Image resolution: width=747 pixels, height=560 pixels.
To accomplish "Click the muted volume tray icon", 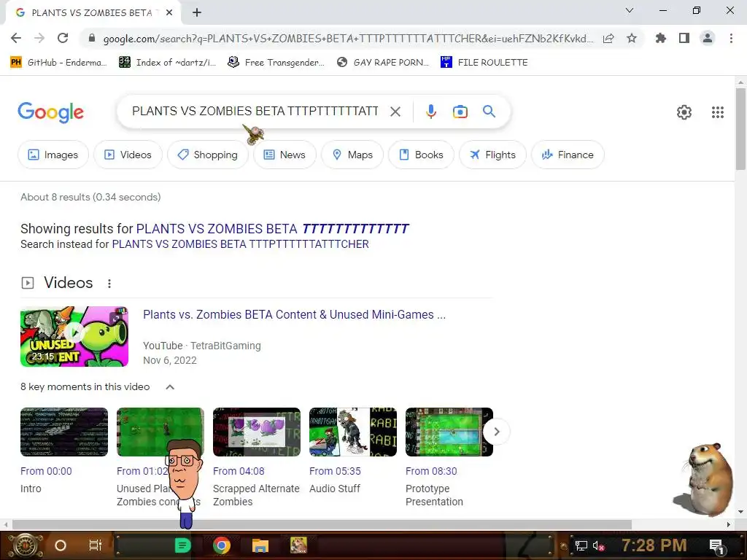I will pos(598,546).
